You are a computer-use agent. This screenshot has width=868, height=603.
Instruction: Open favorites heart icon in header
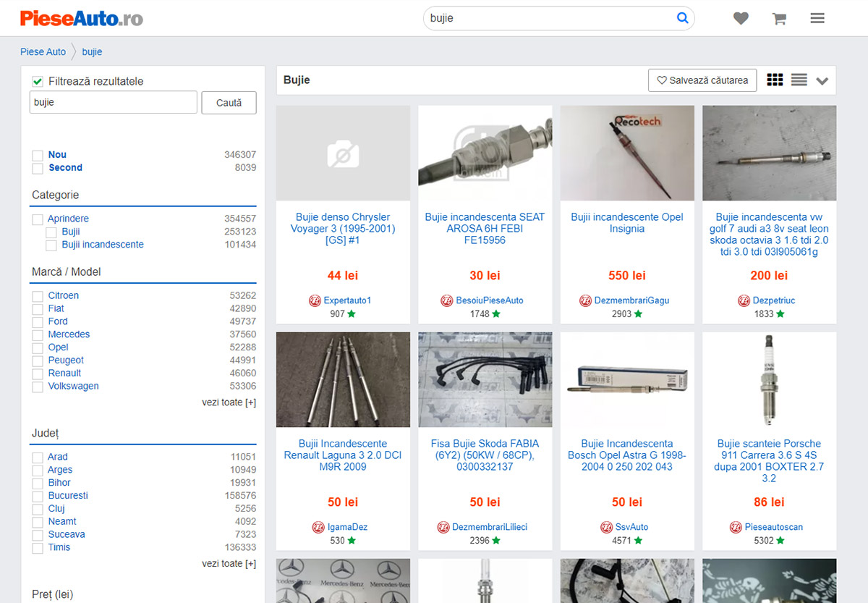[741, 19]
